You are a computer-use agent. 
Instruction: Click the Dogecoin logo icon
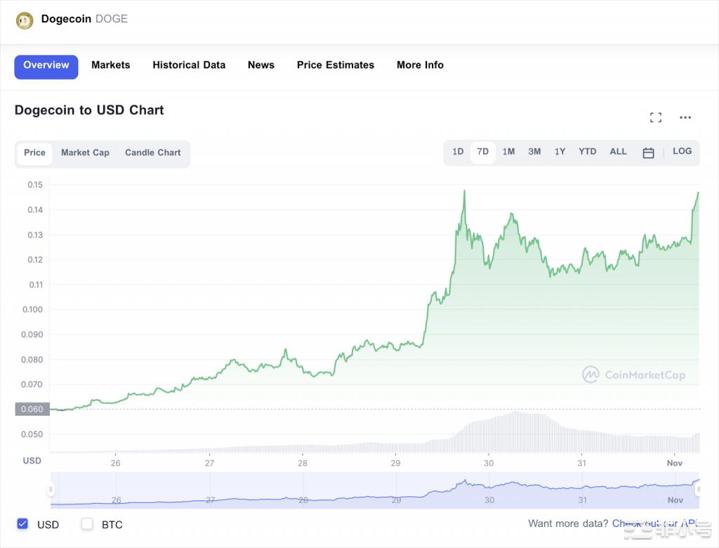coord(24,20)
